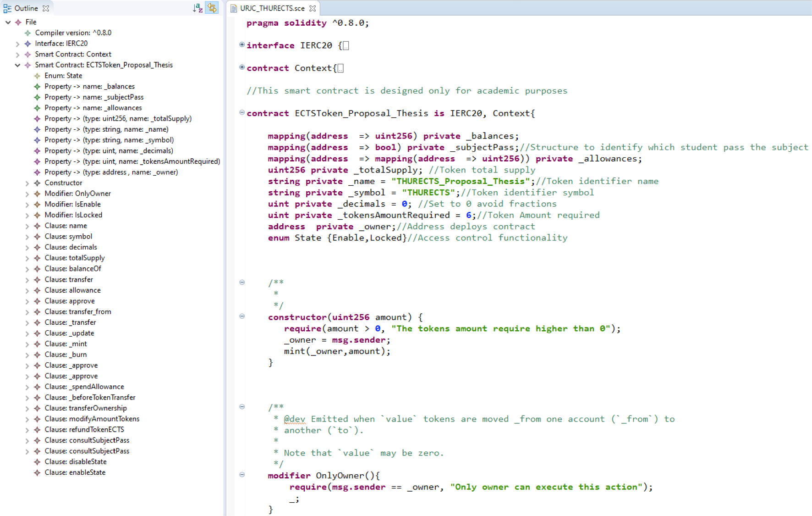This screenshot has height=516, width=812.
Task: Select the URJC_THURECTS.sce editor tab
Action: pyautogui.click(x=272, y=8)
